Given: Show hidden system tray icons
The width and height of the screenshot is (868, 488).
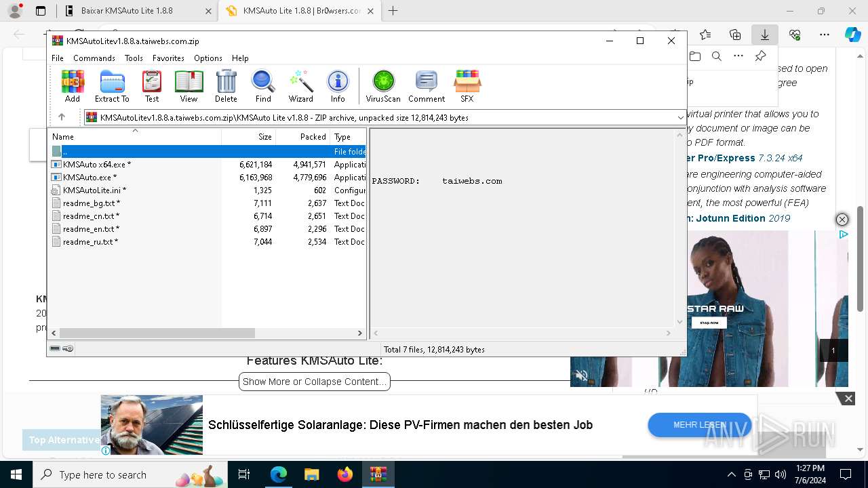Looking at the screenshot, I should pyautogui.click(x=731, y=474).
